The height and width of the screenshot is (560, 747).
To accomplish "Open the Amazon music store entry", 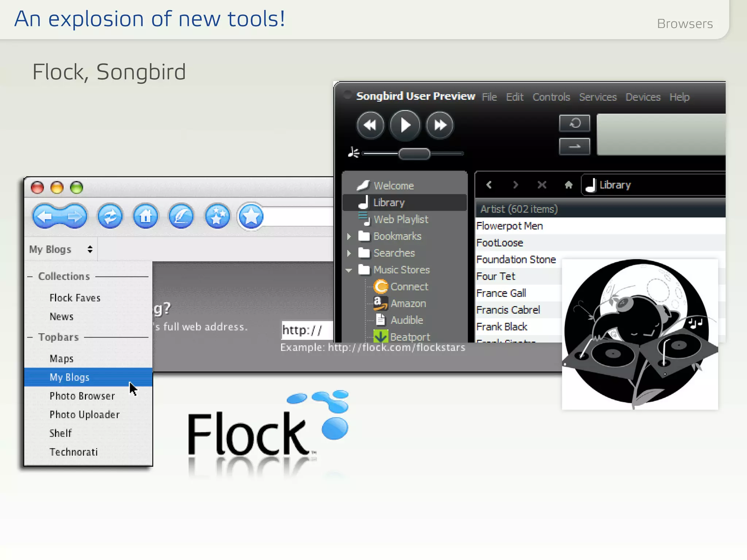I will (408, 303).
